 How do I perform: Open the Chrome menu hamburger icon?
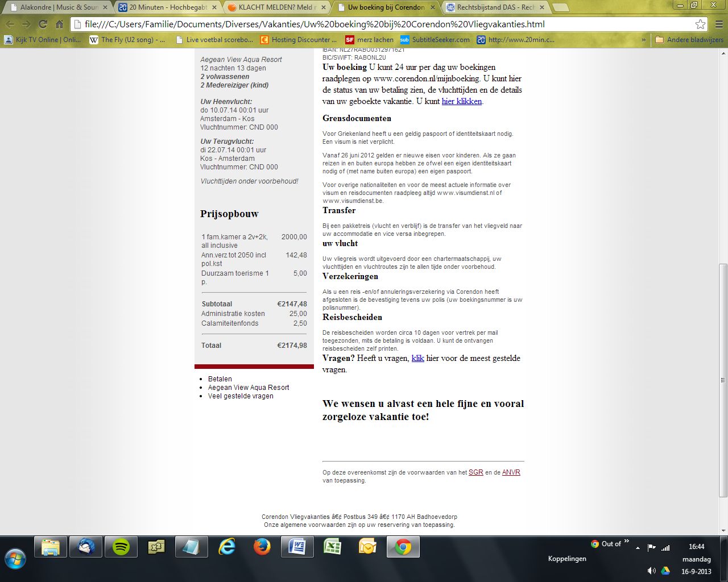pyautogui.click(x=718, y=24)
